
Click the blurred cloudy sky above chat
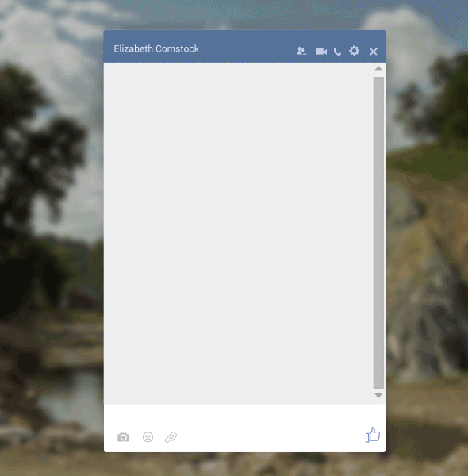234,13
